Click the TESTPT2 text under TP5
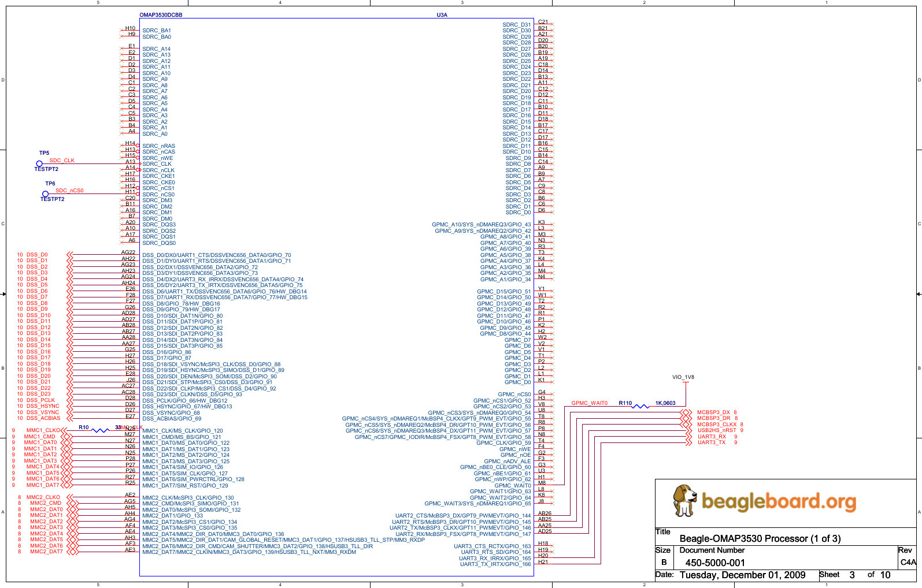This screenshot has width=922, height=588. pyautogui.click(x=46, y=169)
